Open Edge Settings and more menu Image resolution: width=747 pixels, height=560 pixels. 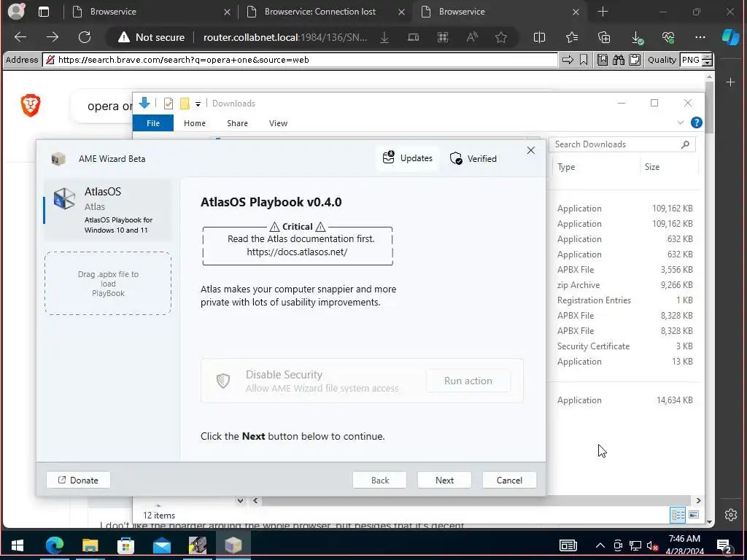700,37
